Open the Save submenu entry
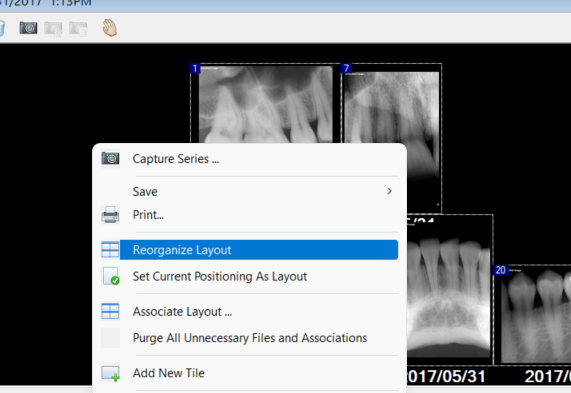 [x=249, y=192]
